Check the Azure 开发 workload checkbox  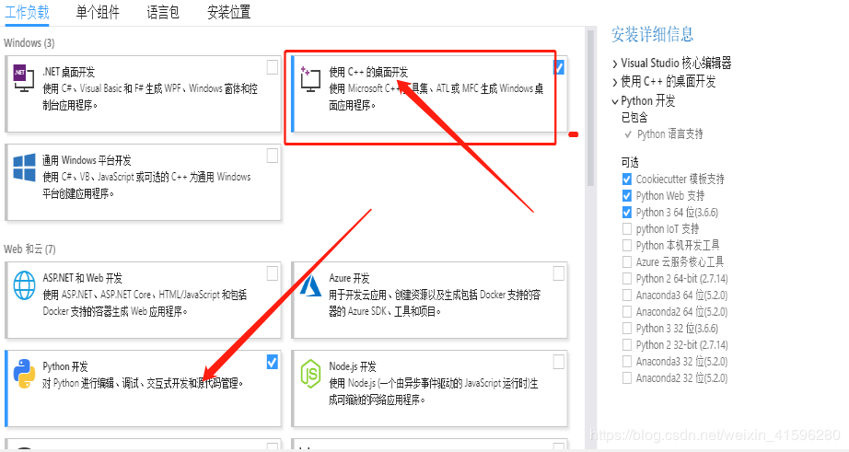[x=559, y=274]
